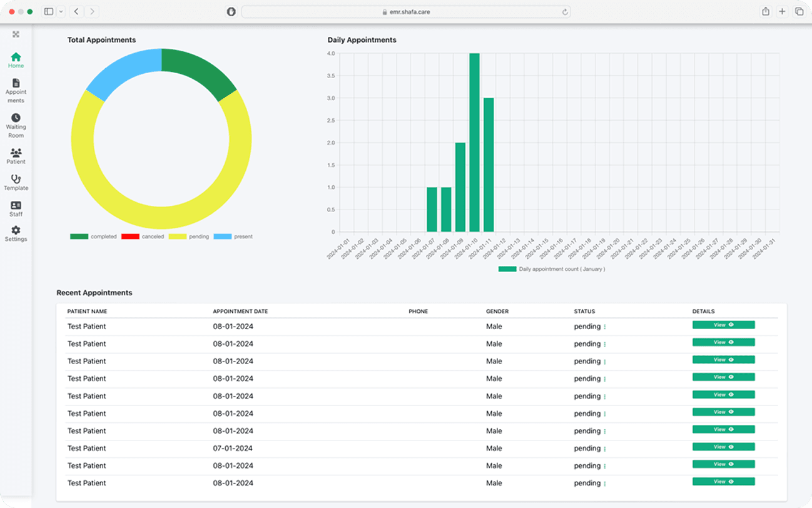
Task: Toggle the Daily appointment count legend swatch
Action: click(507, 269)
